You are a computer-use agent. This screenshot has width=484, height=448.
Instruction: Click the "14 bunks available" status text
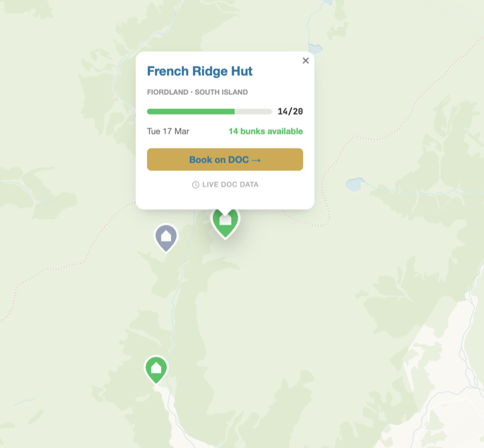pyautogui.click(x=266, y=132)
